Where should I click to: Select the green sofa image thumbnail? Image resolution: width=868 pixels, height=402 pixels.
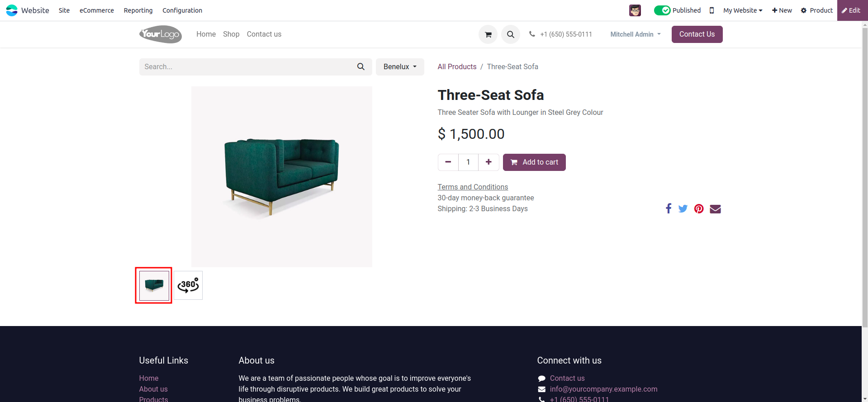click(x=154, y=285)
